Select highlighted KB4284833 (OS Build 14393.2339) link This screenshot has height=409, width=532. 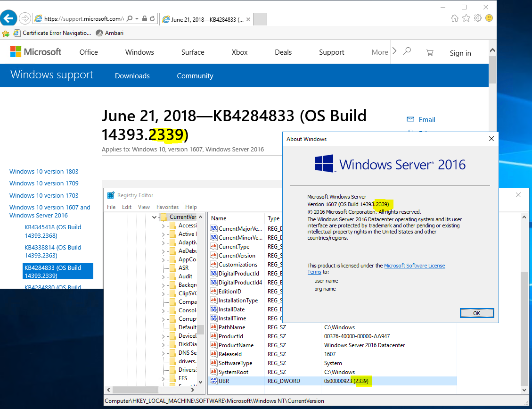(x=57, y=271)
